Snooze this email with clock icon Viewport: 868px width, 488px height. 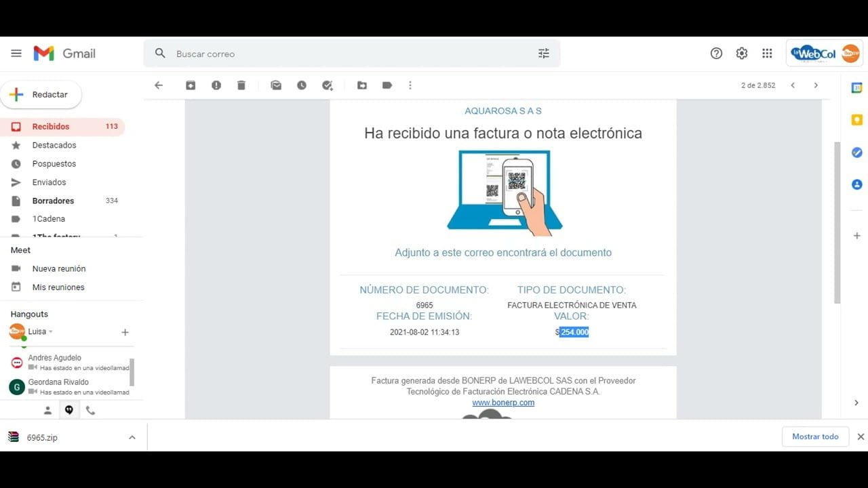(x=302, y=85)
